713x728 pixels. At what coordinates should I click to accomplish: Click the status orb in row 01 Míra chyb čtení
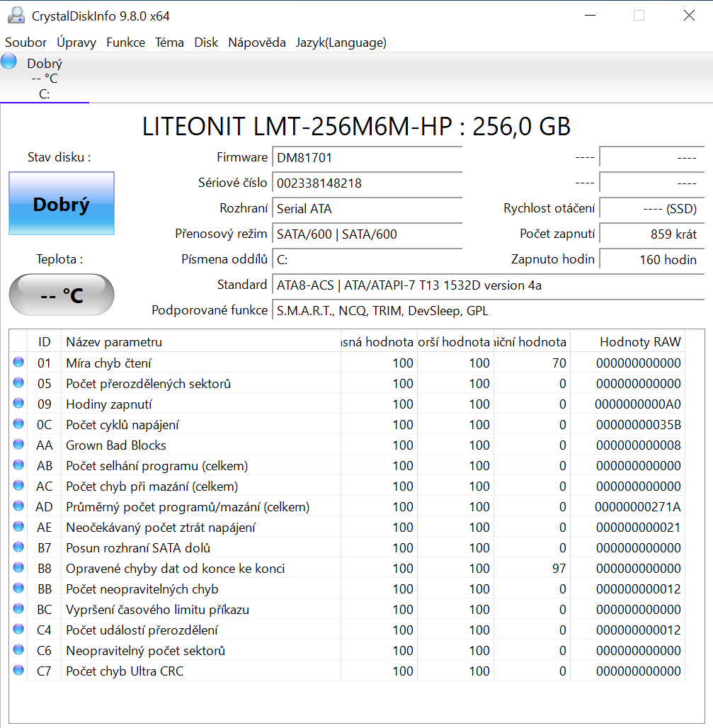pos(18,362)
